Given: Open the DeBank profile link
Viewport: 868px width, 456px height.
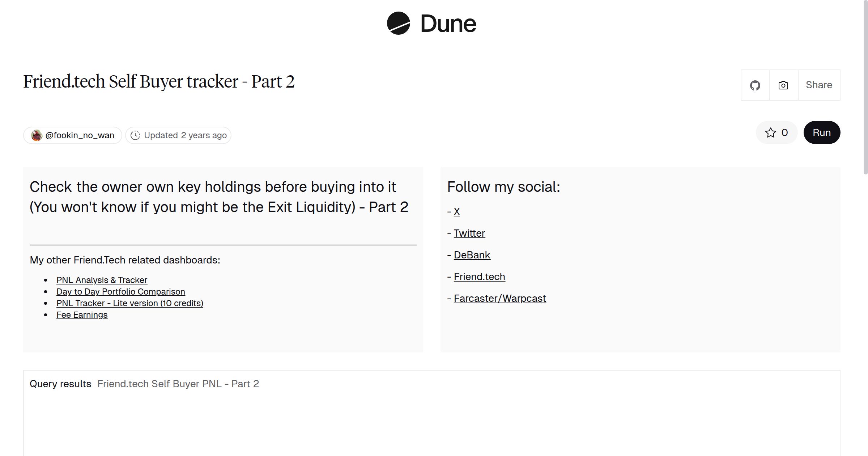Looking at the screenshot, I should pos(472,255).
